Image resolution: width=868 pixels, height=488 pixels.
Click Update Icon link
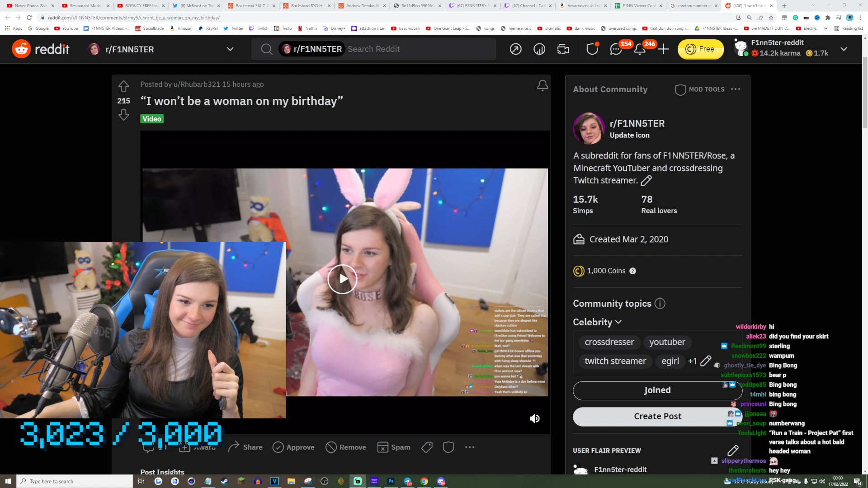tap(629, 135)
